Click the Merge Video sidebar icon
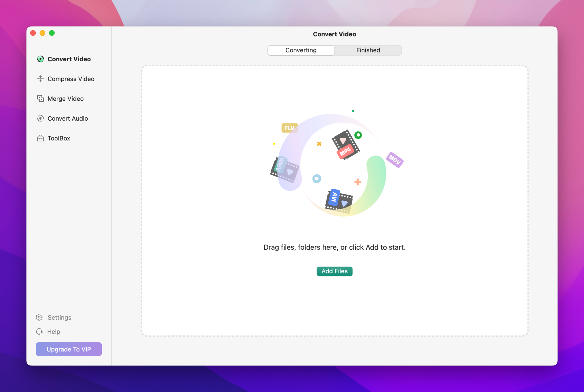Image resolution: width=584 pixels, height=392 pixels. tap(41, 99)
